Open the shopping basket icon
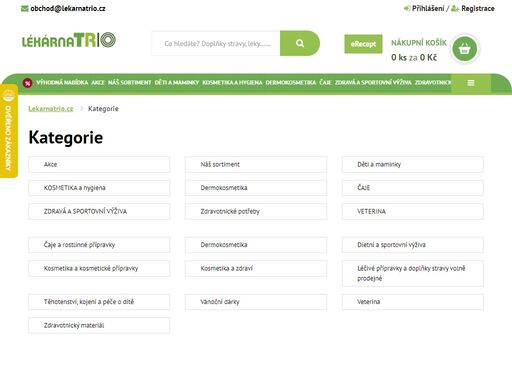 [x=464, y=49]
